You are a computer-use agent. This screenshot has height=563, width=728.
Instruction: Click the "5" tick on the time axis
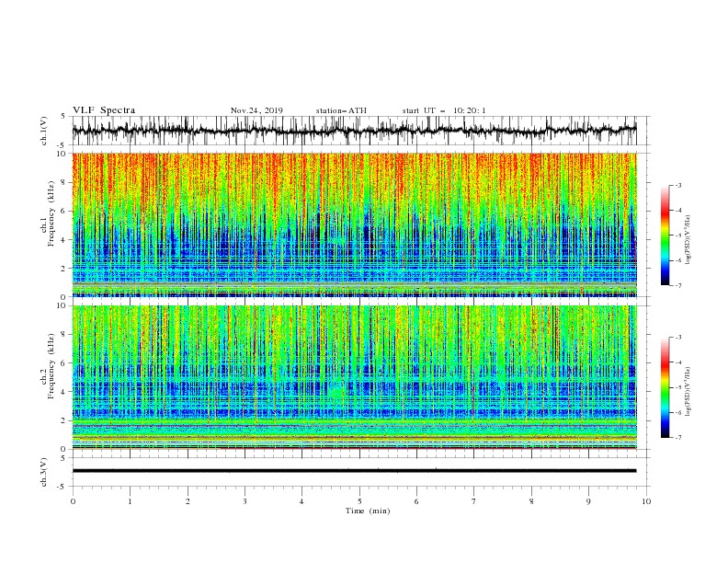(359, 501)
